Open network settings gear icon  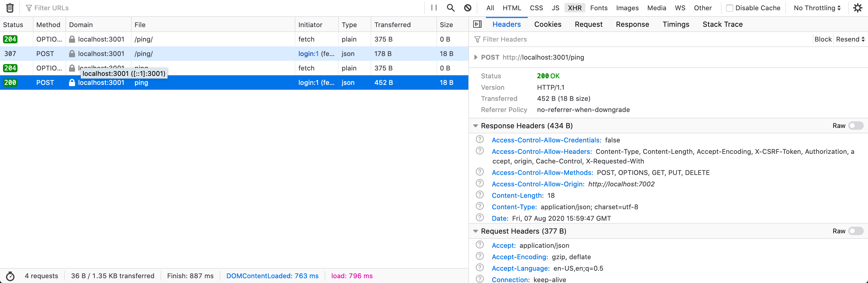pos(857,8)
